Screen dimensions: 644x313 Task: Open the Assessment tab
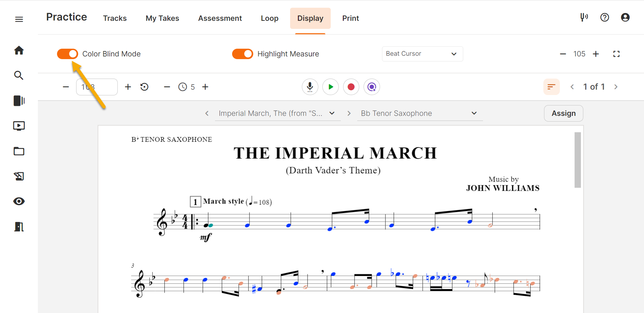click(x=220, y=18)
